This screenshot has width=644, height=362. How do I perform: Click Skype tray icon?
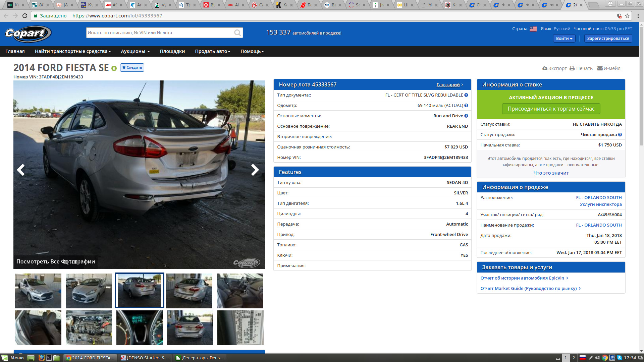click(x=620, y=358)
